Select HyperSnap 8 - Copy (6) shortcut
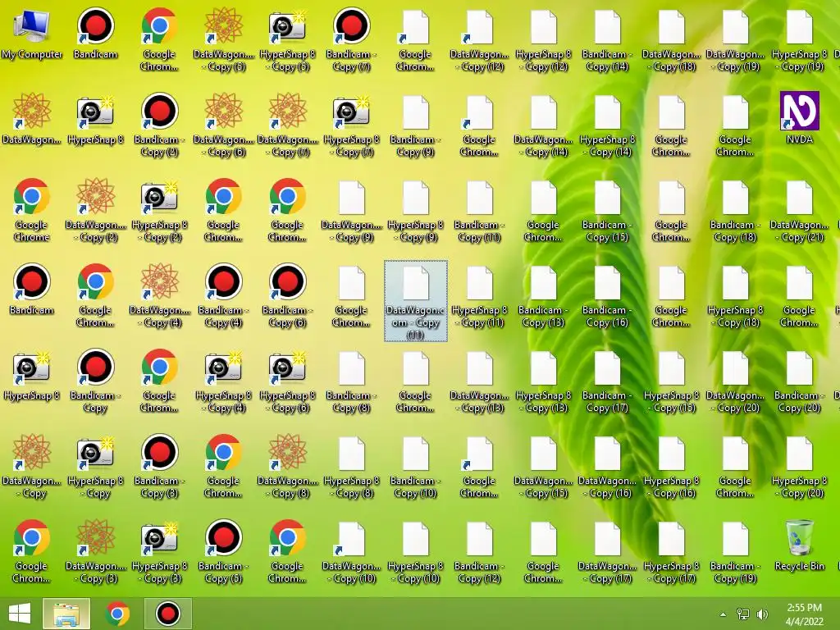Screen dimensions: 840x630 287,381
